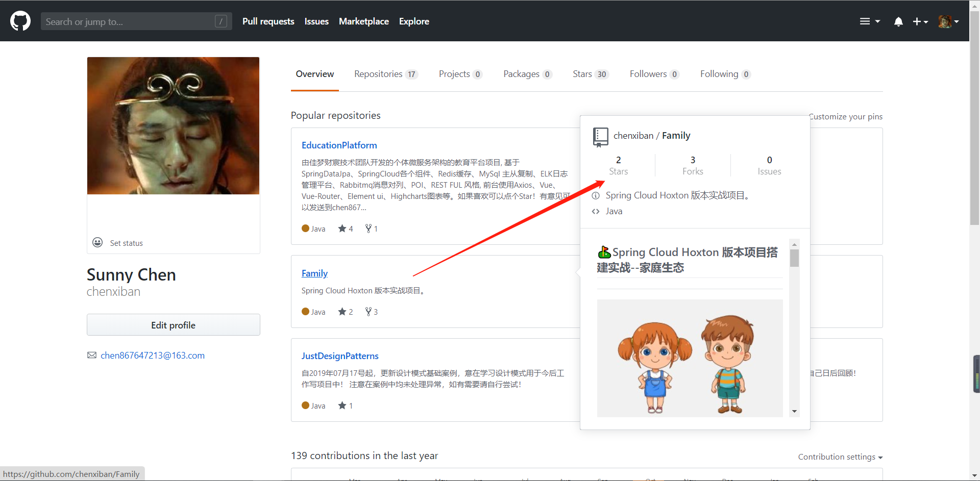Open the Followers tab
This screenshot has height=481, width=980.
654,74
